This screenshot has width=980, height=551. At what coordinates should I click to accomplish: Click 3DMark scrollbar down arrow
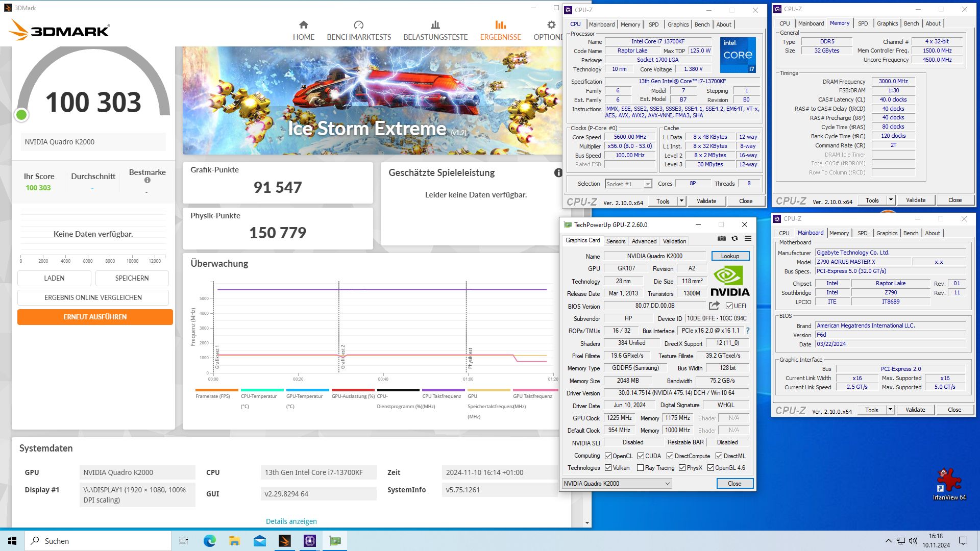tap(587, 523)
